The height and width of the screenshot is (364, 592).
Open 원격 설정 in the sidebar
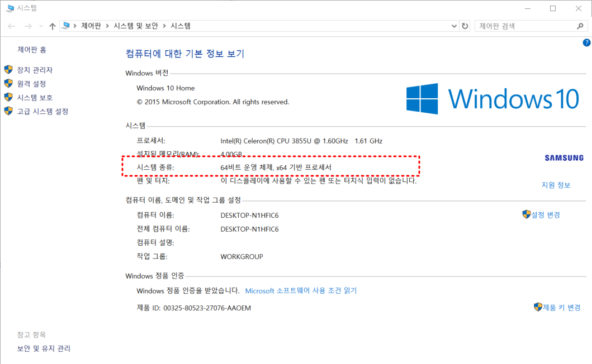tap(31, 83)
